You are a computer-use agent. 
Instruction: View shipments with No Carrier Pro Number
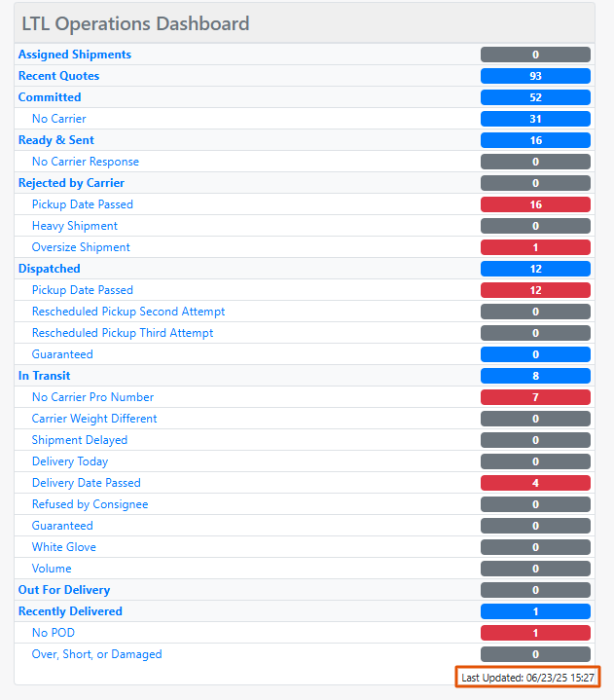pyautogui.click(x=92, y=397)
